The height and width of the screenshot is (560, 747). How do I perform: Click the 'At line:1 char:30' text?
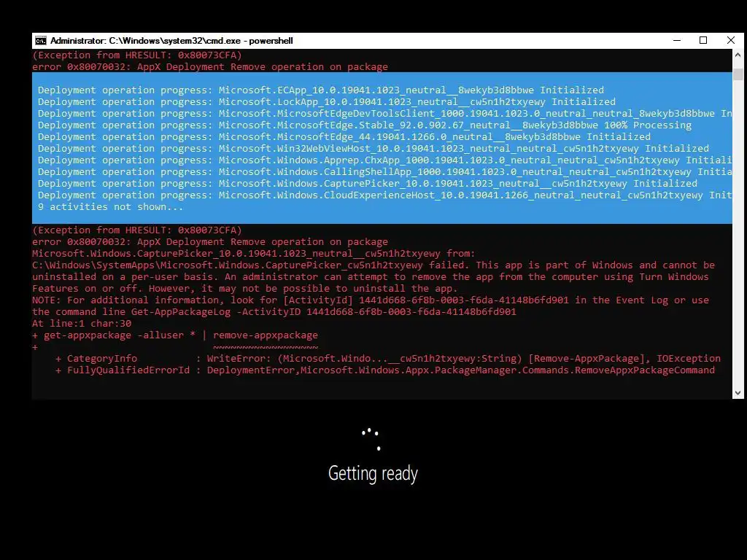pyautogui.click(x=82, y=323)
